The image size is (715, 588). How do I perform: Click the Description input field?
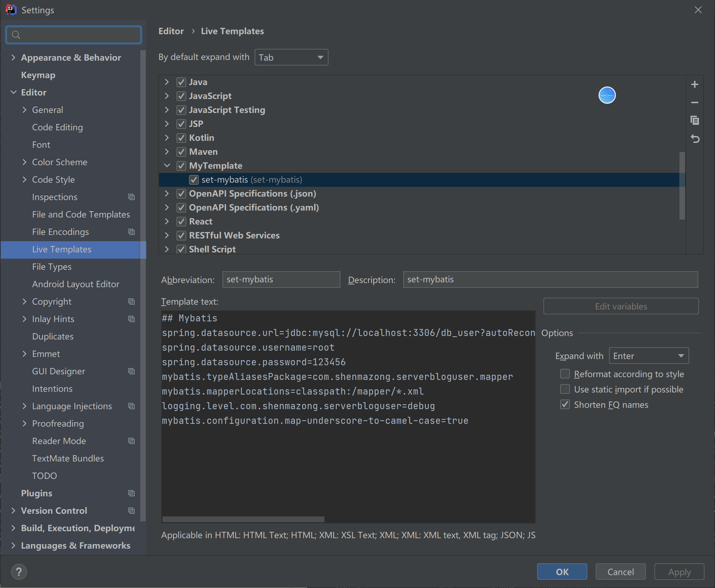coord(550,280)
